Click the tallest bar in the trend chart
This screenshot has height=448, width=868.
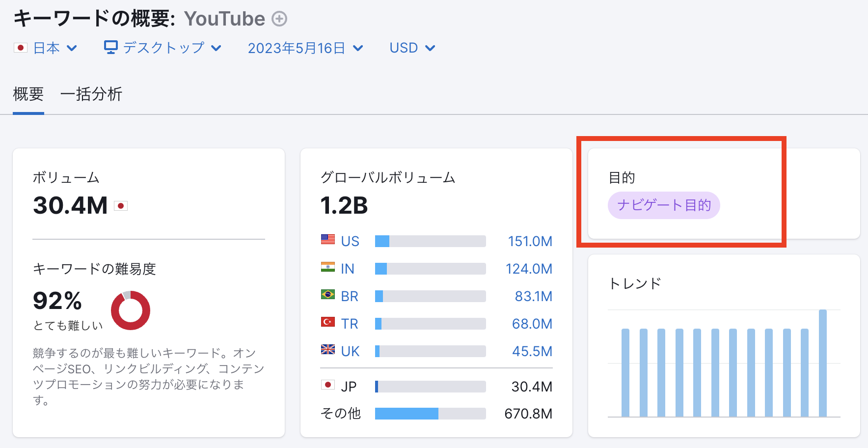tap(823, 364)
